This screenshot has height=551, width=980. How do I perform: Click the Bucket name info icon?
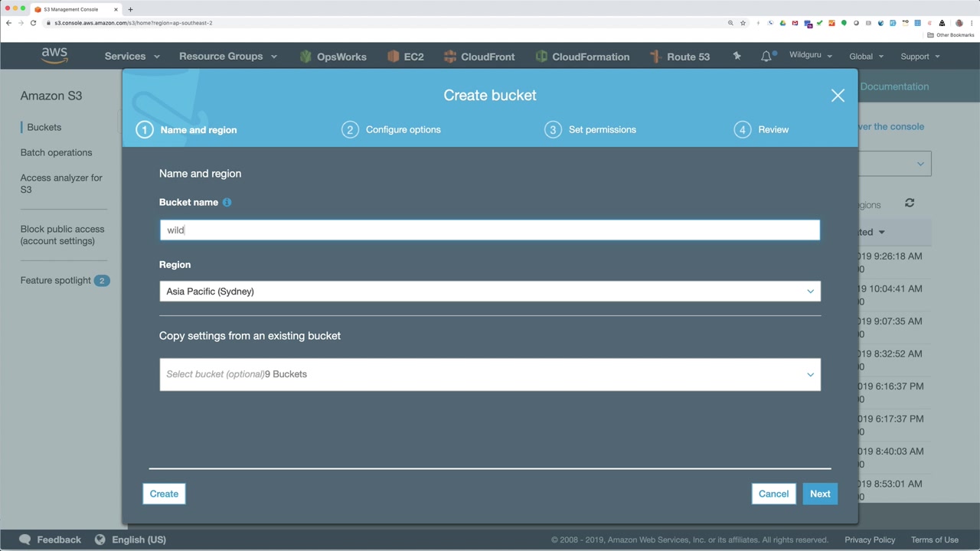227,202
